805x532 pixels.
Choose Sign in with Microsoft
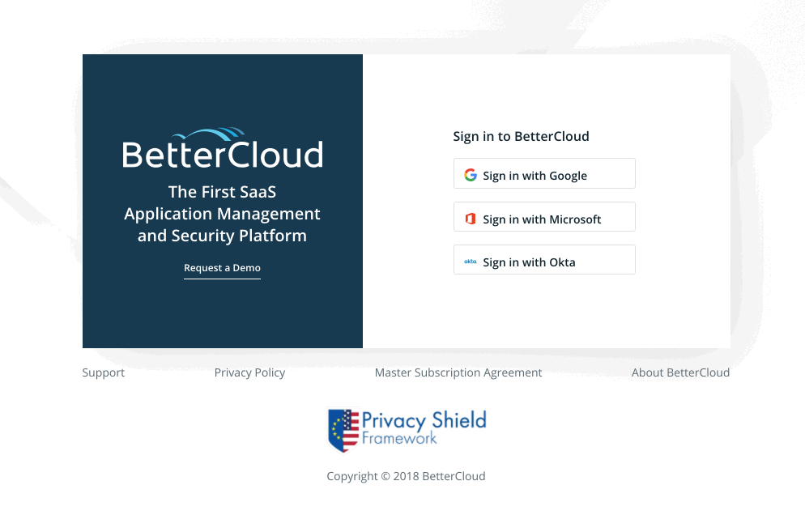click(x=544, y=217)
